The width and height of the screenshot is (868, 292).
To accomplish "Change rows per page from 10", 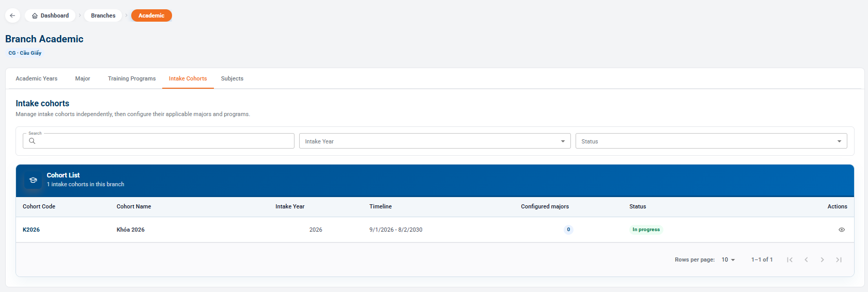I will point(728,259).
